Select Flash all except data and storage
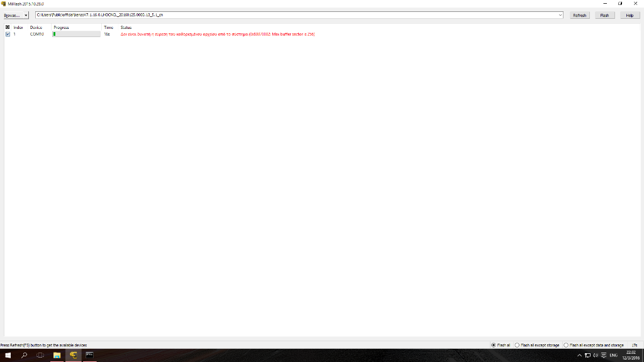Image resolution: width=644 pixels, height=362 pixels. [x=594, y=345]
